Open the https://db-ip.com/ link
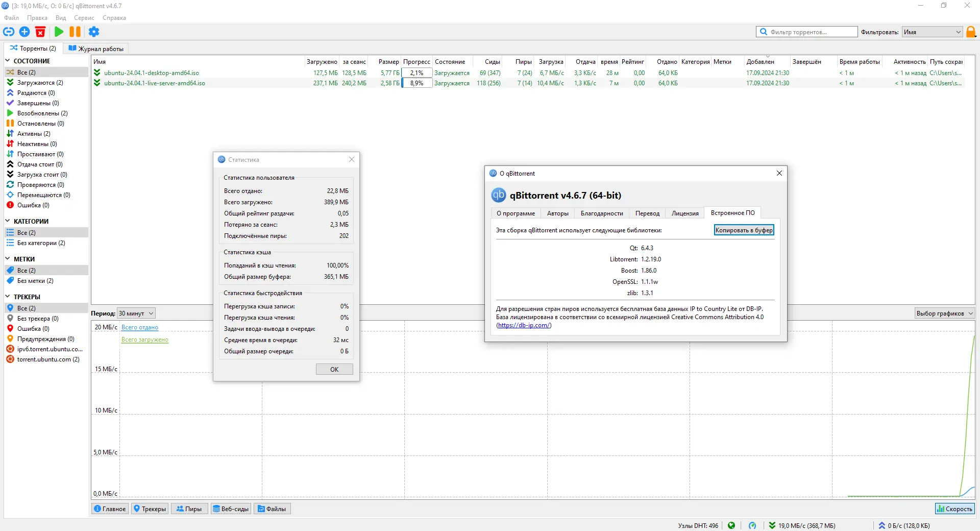Image resolution: width=980 pixels, height=531 pixels. pos(524,325)
